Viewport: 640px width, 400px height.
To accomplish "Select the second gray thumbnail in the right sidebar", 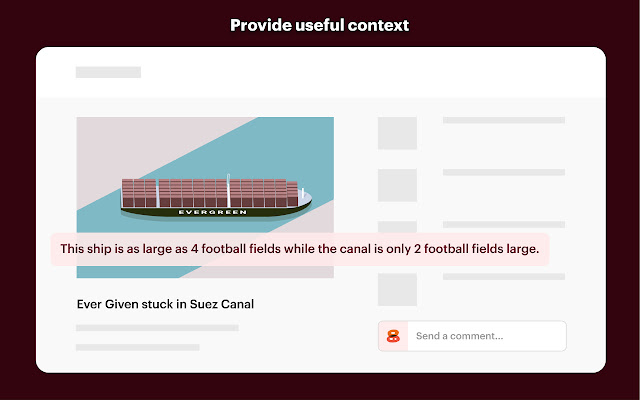I will click(x=397, y=185).
